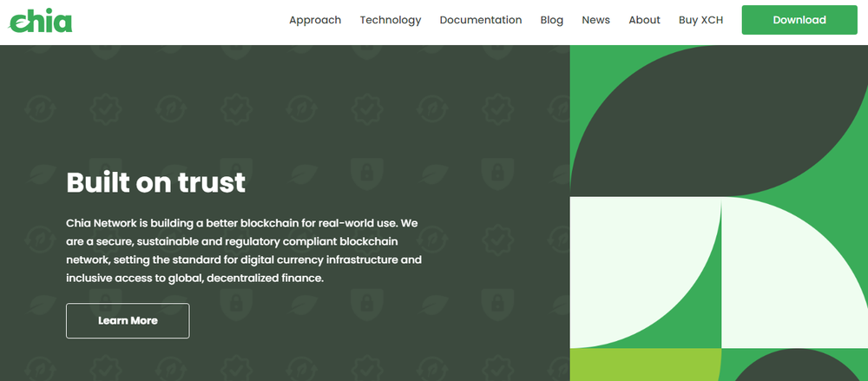Follow the Buy XCH link
868x381 pixels.
[700, 20]
